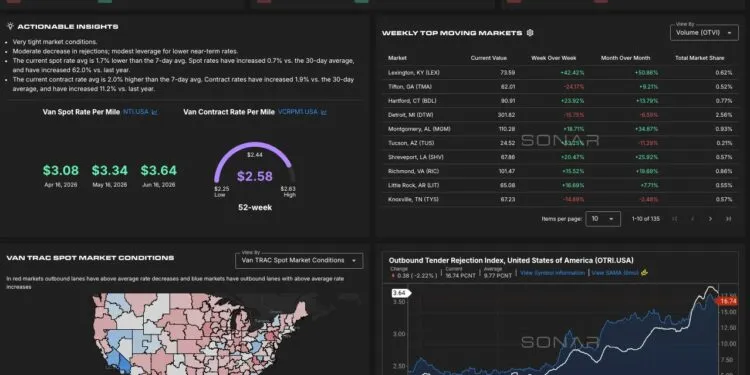Select the Shreveport, LA (SHV) row
Screen dimensions: 750x375
click(x=560, y=157)
